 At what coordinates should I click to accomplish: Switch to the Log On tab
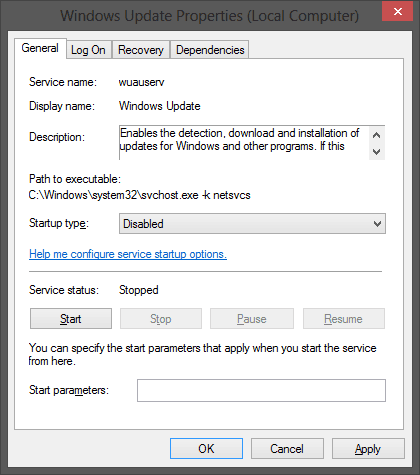(88, 50)
